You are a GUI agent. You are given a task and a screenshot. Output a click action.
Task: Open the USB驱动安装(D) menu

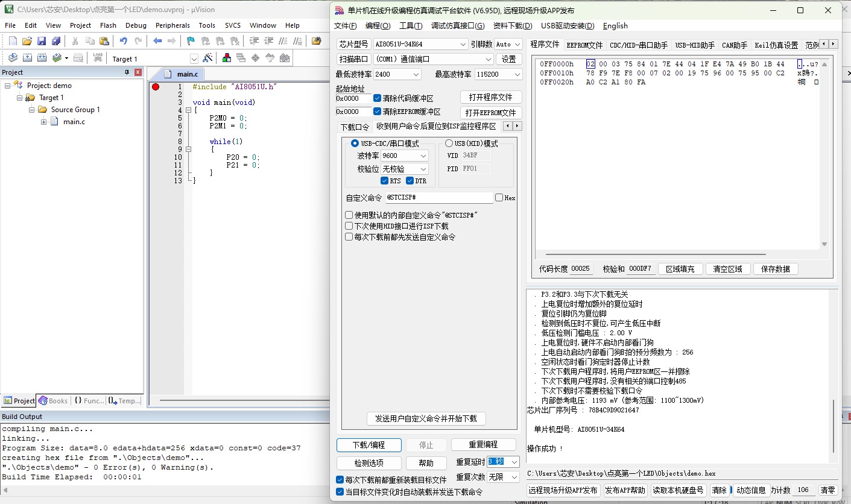tap(568, 25)
